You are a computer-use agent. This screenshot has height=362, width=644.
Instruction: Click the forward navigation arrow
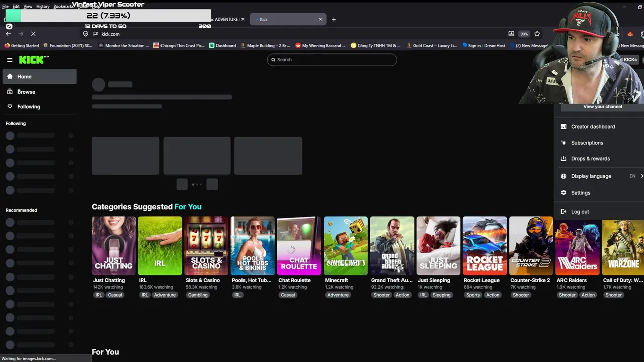[21, 34]
